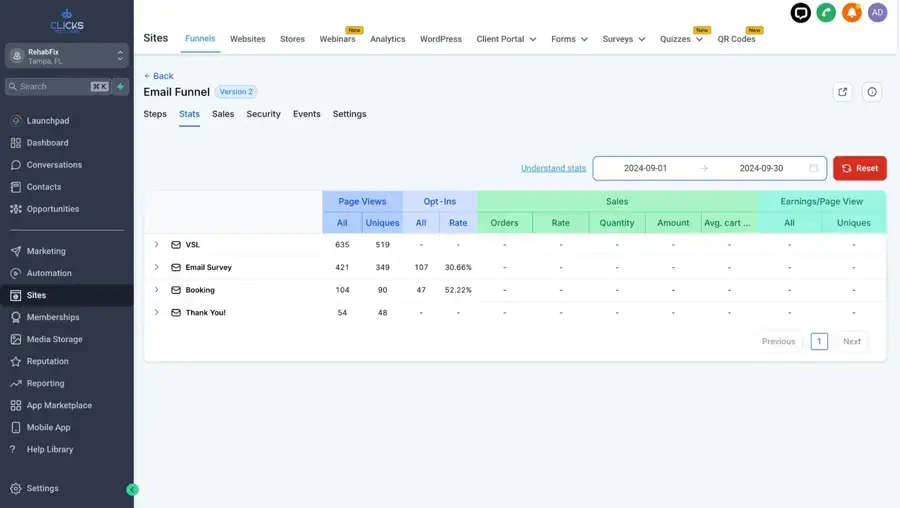Click the Previous pagination button
The image size is (900, 508).
(x=778, y=342)
